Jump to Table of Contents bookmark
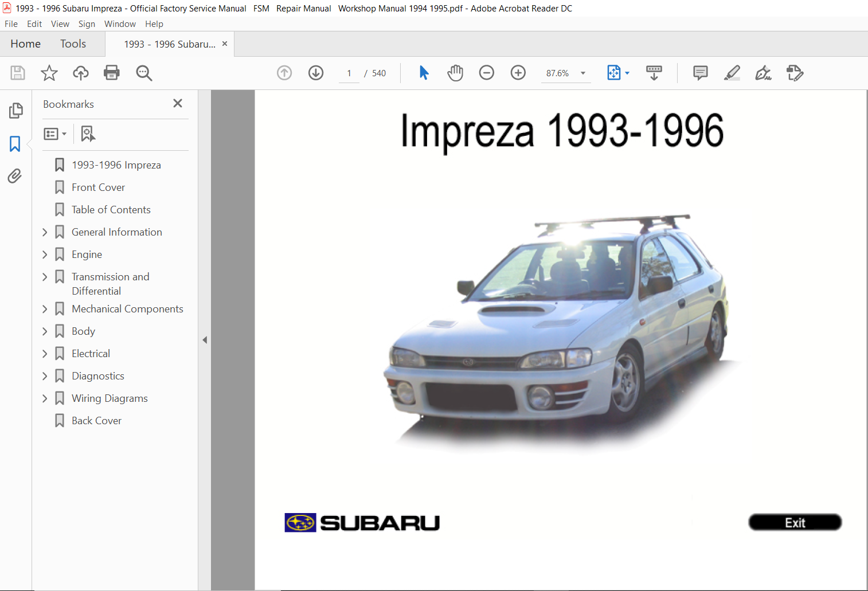Viewport: 868px width, 591px height. (x=111, y=210)
